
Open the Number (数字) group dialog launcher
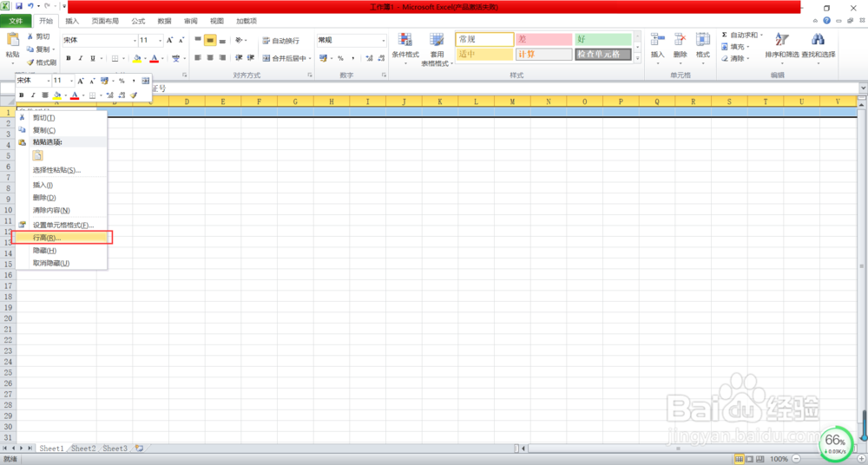pyautogui.click(x=384, y=75)
